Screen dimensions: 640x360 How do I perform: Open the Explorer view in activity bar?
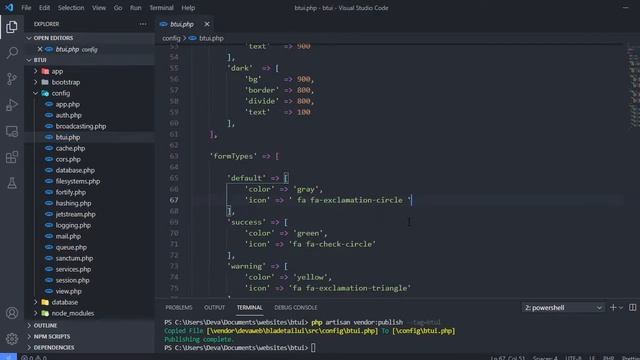[x=12, y=27]
